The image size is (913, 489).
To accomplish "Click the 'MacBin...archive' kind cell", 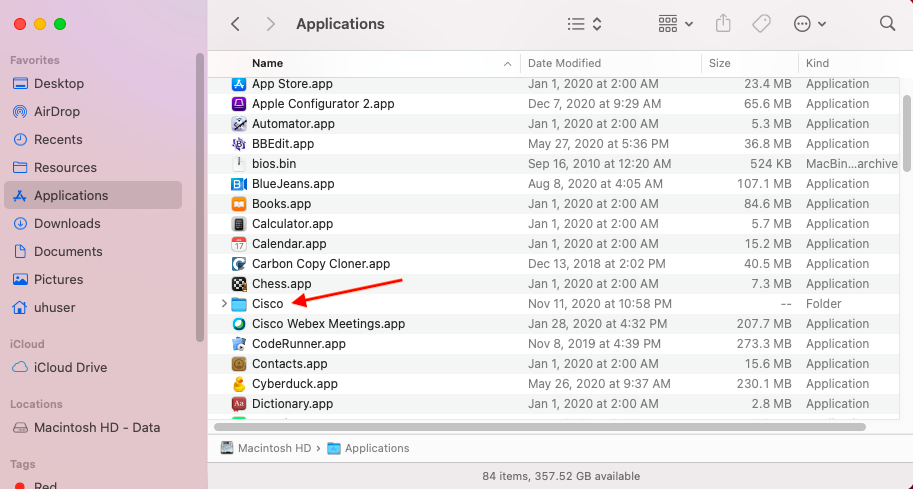I will point(852,164).
